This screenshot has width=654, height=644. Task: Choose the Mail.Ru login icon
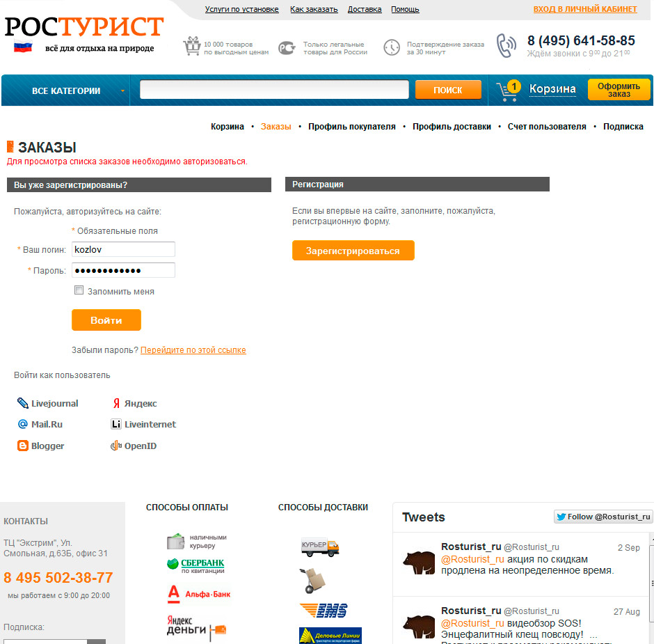click(22, 424)
